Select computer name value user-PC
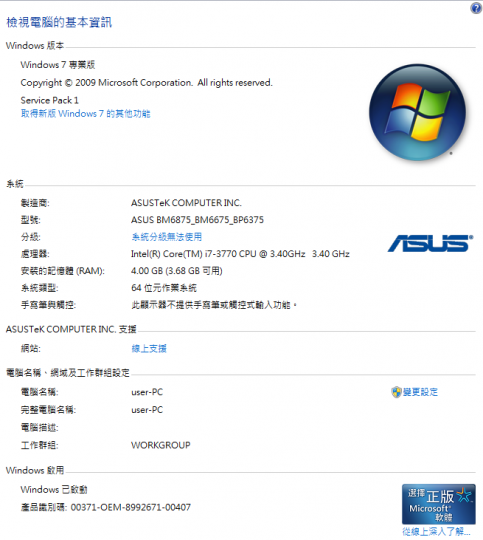483x540 pixels. pyautogui.click(x=147, y=392)
